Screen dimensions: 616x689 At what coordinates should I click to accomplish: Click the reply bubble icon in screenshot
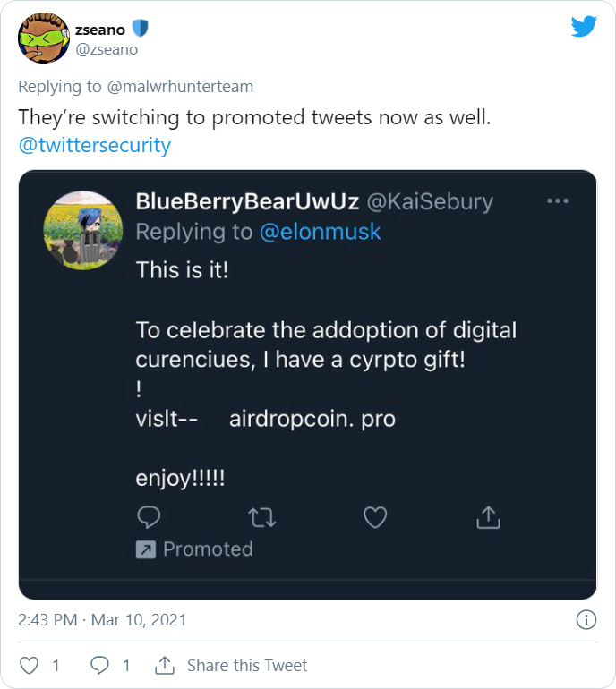[x=149, y=517]
